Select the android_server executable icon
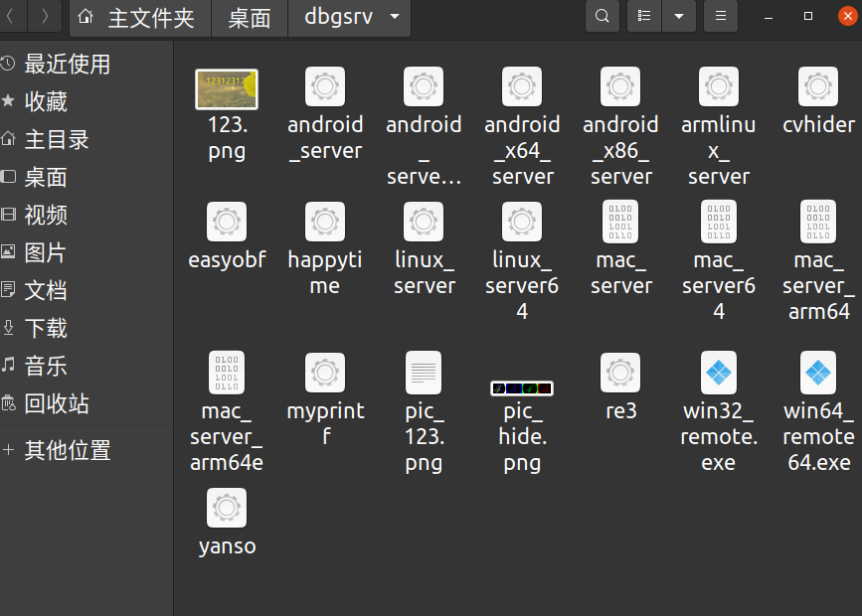Screen dimensions: 862x616 click(325, 86)
